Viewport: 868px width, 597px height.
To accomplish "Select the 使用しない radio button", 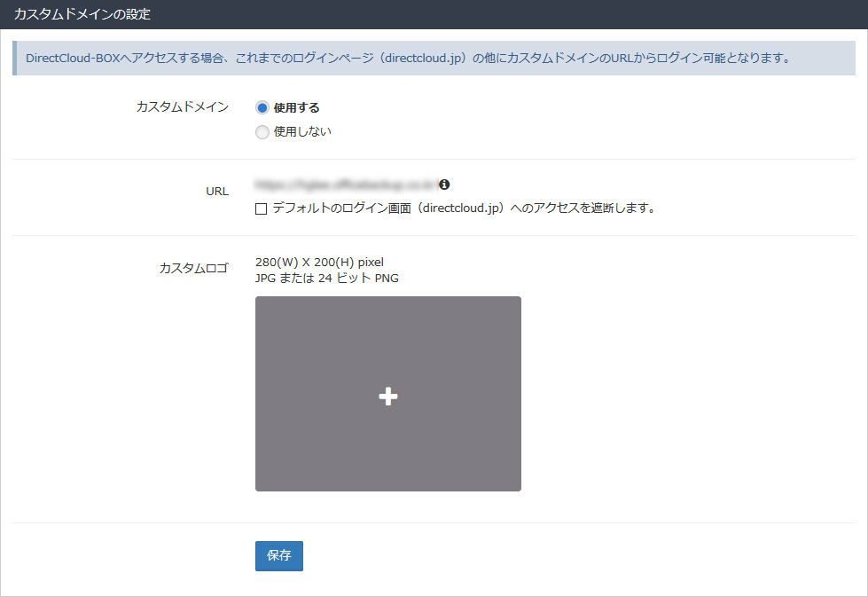I will pyautogui.click(x=262, y=132).
